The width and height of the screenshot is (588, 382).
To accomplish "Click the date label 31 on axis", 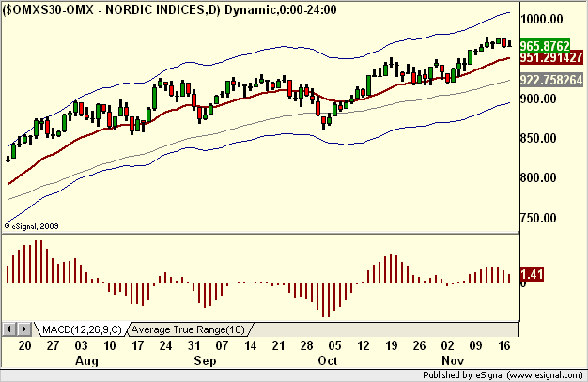I will point(193,345).
